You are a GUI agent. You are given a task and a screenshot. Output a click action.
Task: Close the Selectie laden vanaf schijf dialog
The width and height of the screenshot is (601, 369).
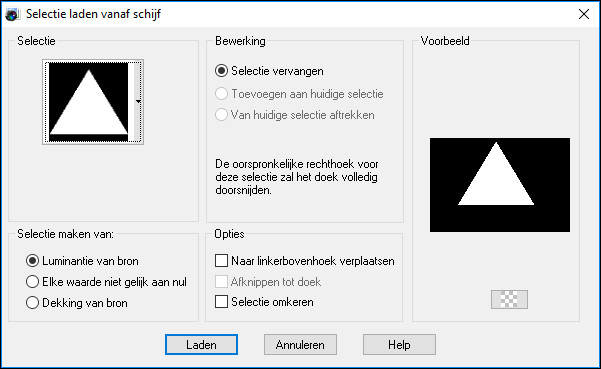pyautogui.click(x=584, y=14)
